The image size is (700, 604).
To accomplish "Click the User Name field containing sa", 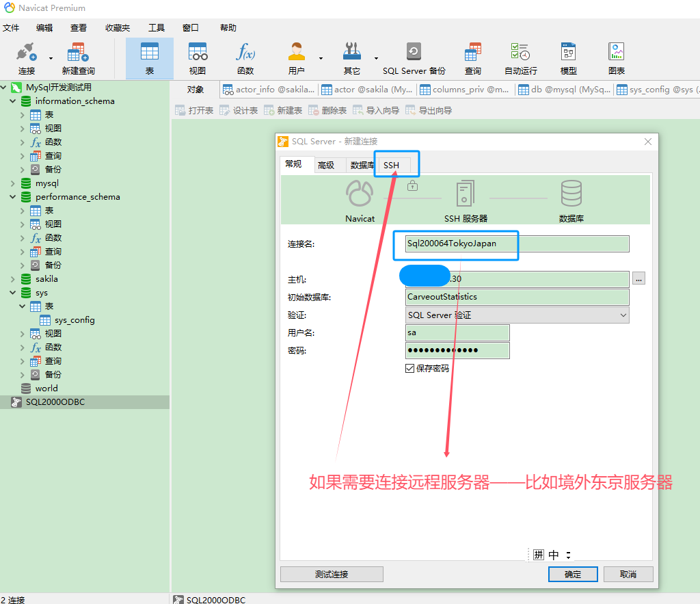I will pos(457,333).
